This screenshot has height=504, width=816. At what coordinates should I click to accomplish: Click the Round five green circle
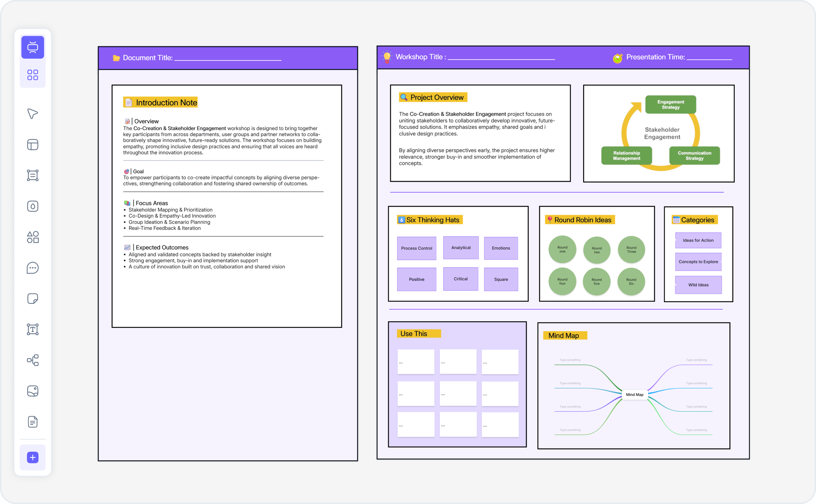point(597,282)
